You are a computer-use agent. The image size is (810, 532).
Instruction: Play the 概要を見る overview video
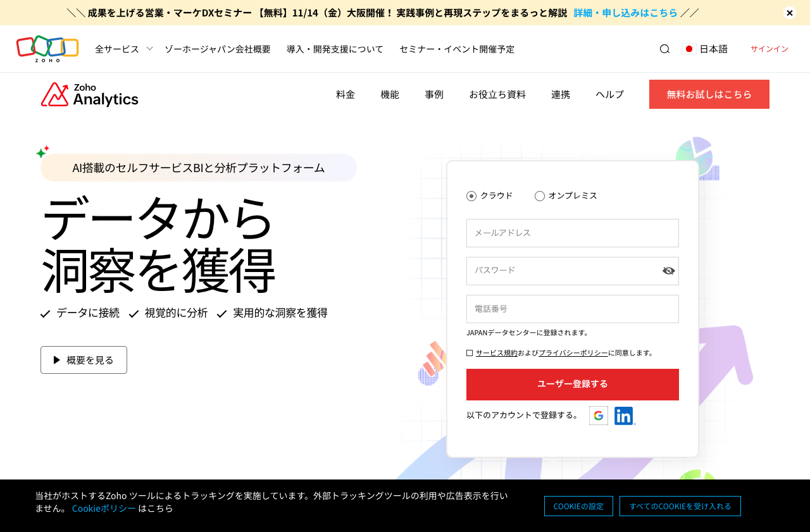[84, 360]
